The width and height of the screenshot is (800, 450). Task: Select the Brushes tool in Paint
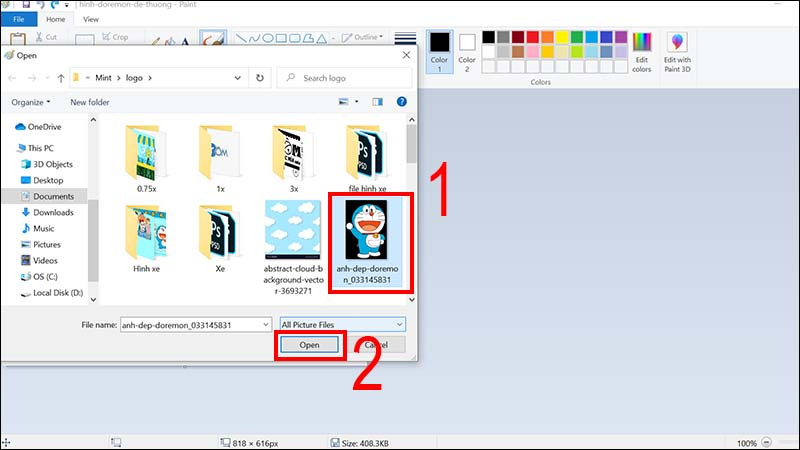pyautogui.click(x=213, y=38)
